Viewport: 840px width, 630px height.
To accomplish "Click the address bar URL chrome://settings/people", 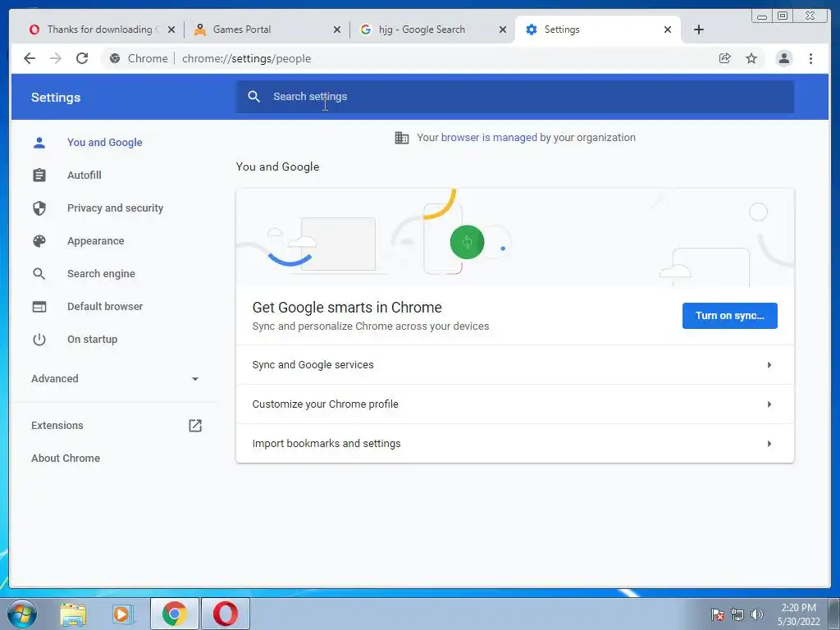I will (246, 58).
